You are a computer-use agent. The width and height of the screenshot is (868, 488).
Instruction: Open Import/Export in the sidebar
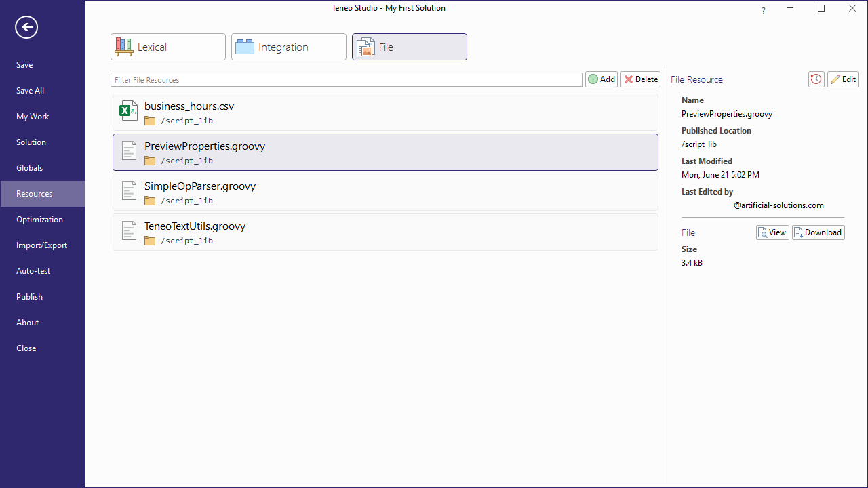coord(42,245)
